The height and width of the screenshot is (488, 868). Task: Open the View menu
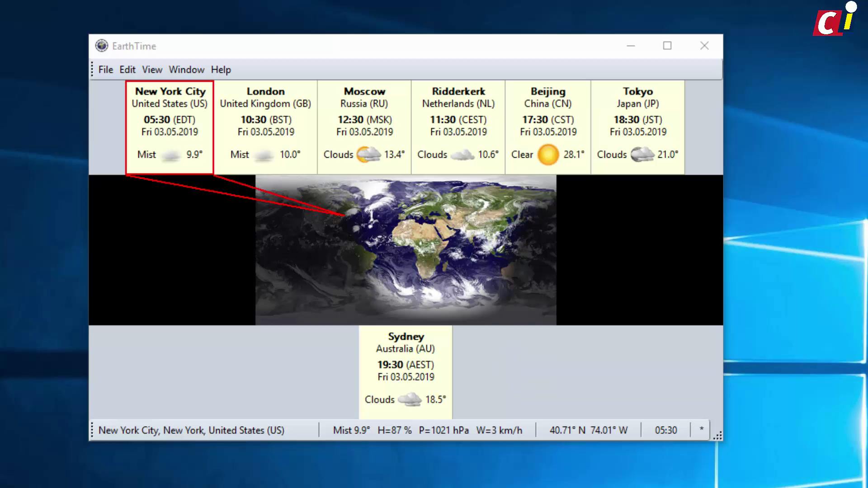click(152, 70)
